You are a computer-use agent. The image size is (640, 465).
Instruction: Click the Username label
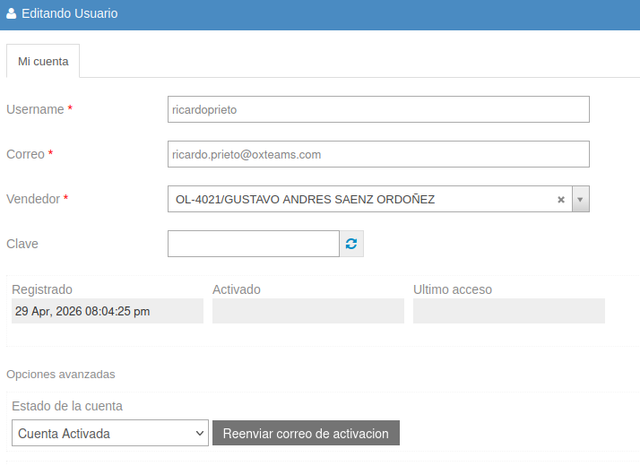pos(35,109)
